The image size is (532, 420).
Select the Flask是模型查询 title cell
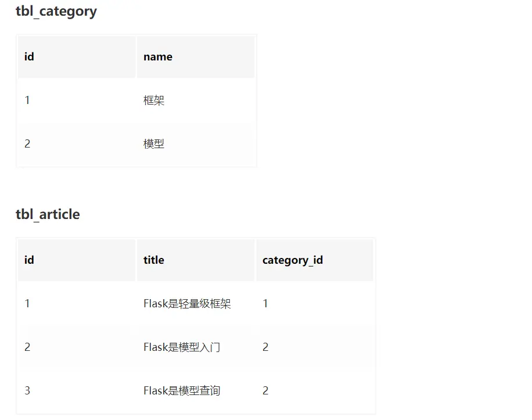(196, 391)
